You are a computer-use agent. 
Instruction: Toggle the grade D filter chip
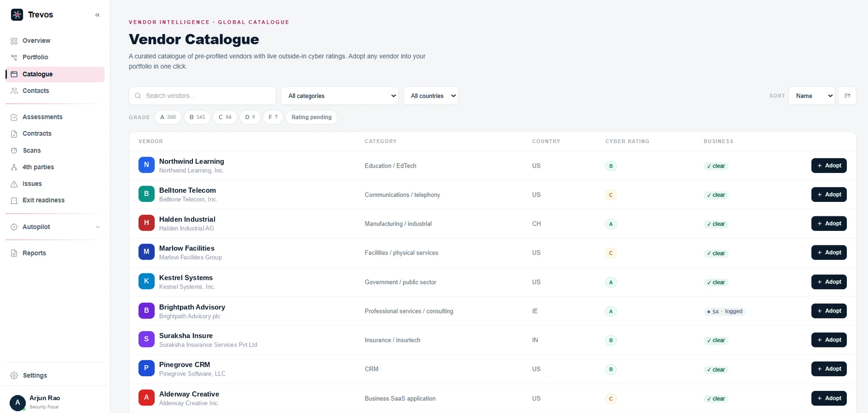tap(250, 117)
